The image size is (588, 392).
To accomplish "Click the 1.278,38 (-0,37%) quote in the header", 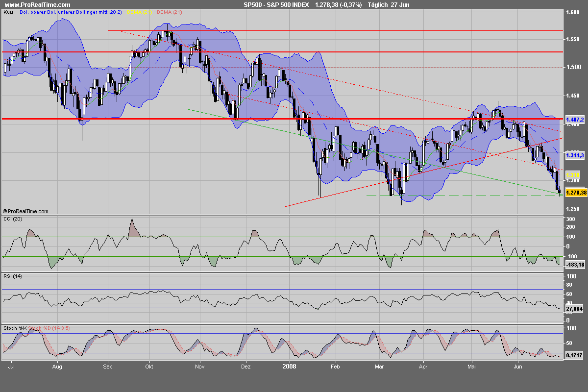I will pyautogui.click(x=338, y=4).
